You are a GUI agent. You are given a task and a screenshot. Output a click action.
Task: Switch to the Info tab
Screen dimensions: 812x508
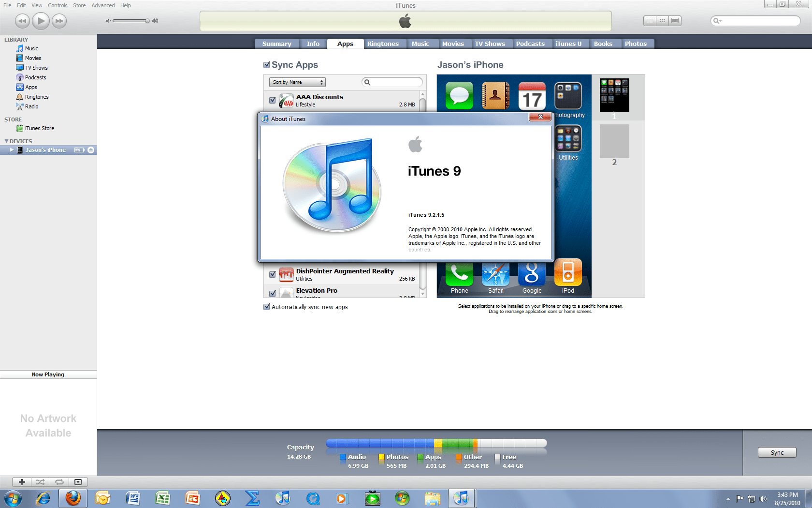(x=313, y=44)
